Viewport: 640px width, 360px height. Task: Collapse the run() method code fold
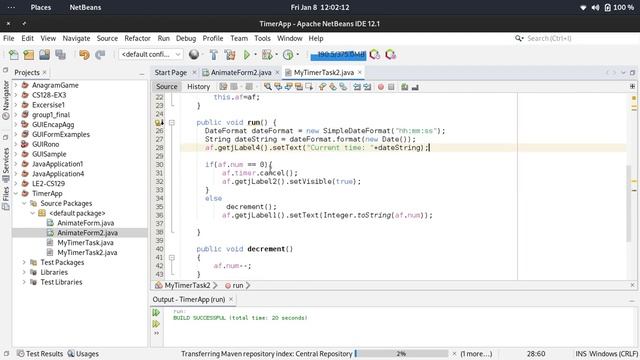172,122
